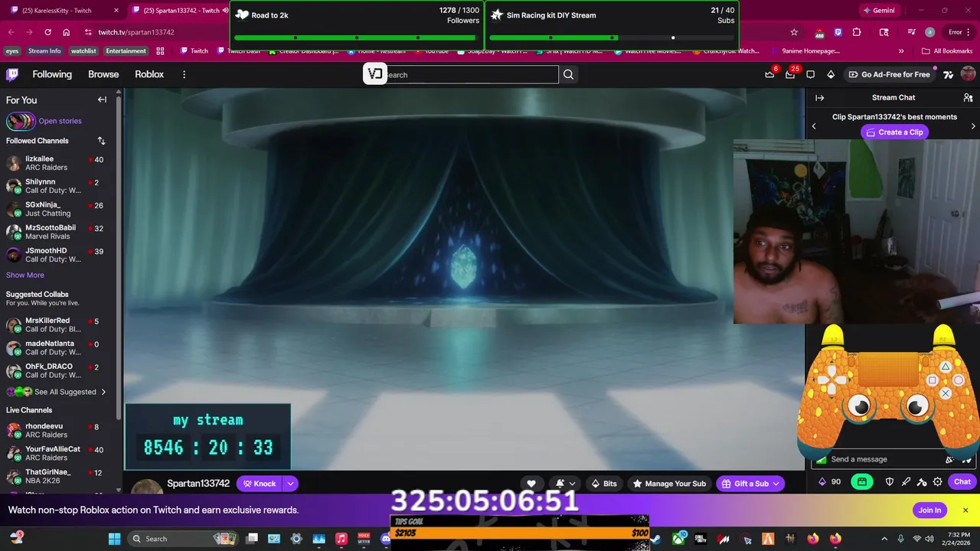
Task: Click Join In on the Roblox banner
Action: coord(929,510)
